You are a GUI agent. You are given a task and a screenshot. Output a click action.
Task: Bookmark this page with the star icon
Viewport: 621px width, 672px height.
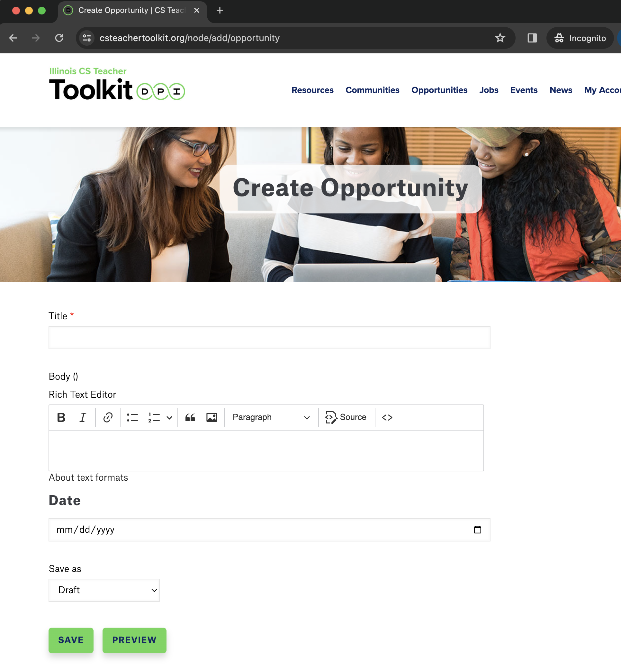tap(501, 38)
